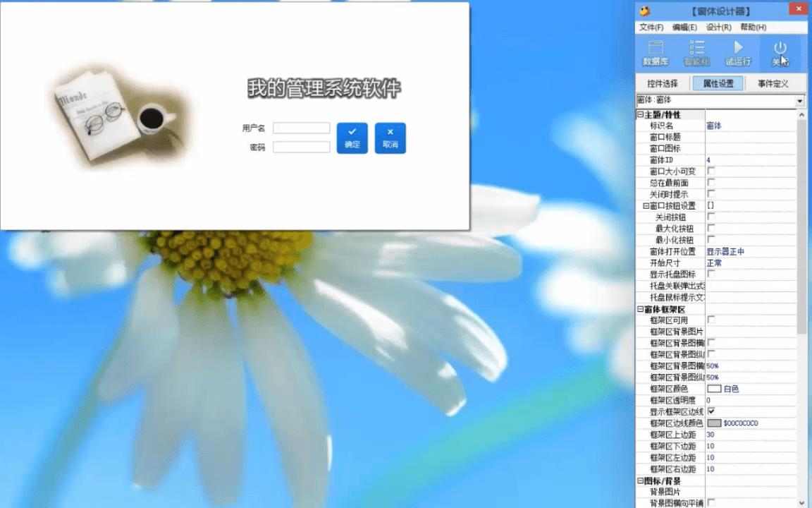
Task: Select the 窗体ID value 4
Action: tap(708, 160)
